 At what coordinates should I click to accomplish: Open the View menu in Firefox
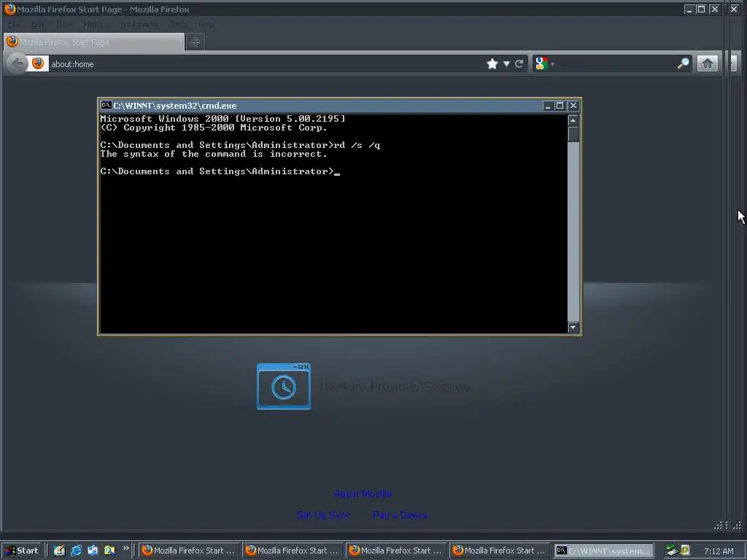(x=64, y=24)
